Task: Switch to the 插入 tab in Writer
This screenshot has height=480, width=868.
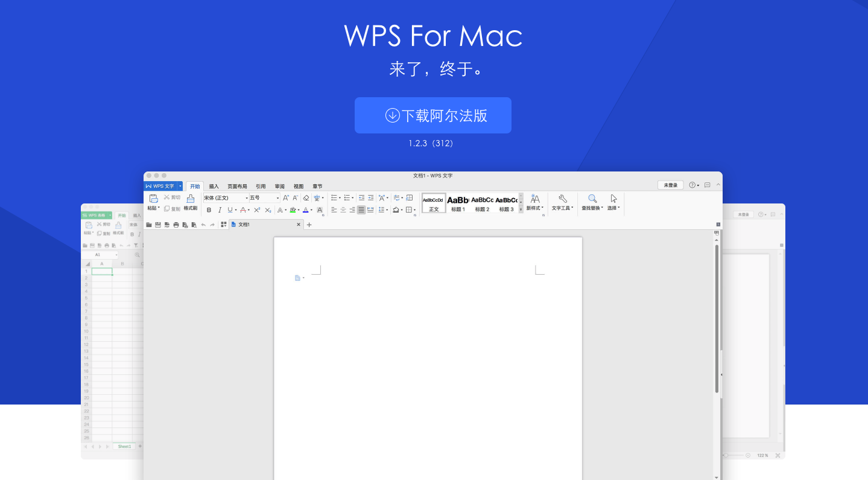Action: pos(214,187)
